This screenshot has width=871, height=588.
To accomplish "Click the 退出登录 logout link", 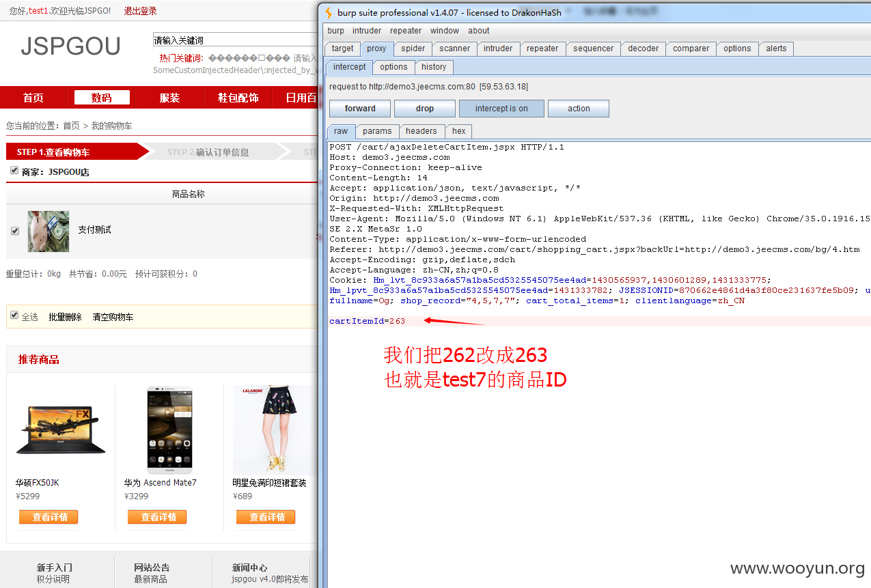I will pyautogui.click(x=140, y=11).
